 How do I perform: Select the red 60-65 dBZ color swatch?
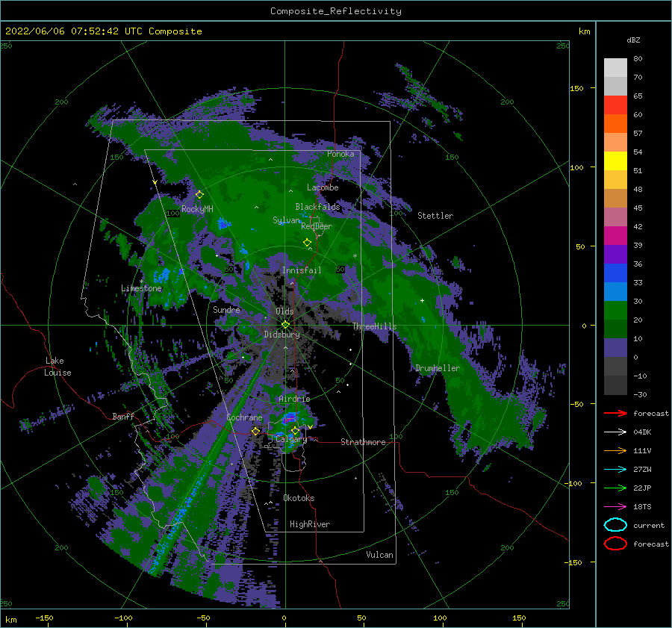coord(615,105)
